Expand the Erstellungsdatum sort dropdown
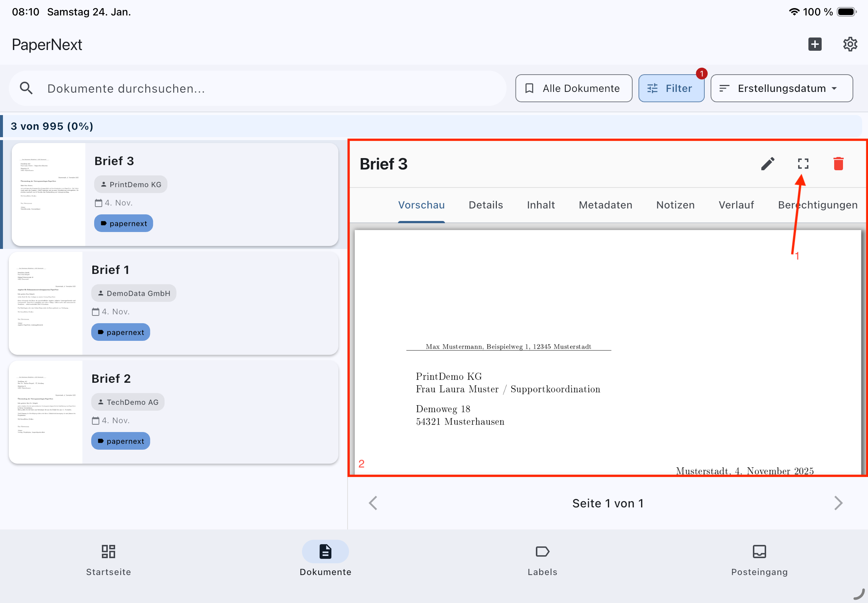 [781, 88]
